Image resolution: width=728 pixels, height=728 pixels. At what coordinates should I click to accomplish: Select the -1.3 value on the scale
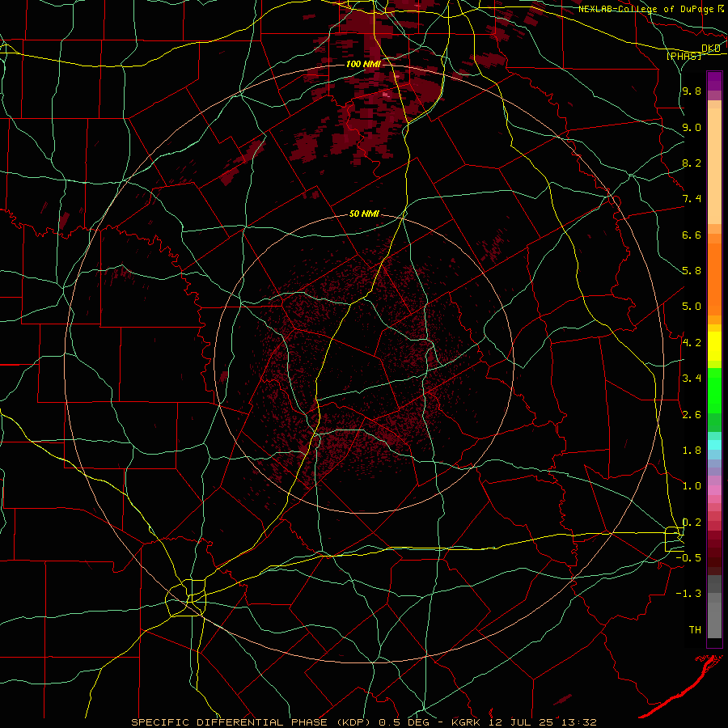pos(688,594)
